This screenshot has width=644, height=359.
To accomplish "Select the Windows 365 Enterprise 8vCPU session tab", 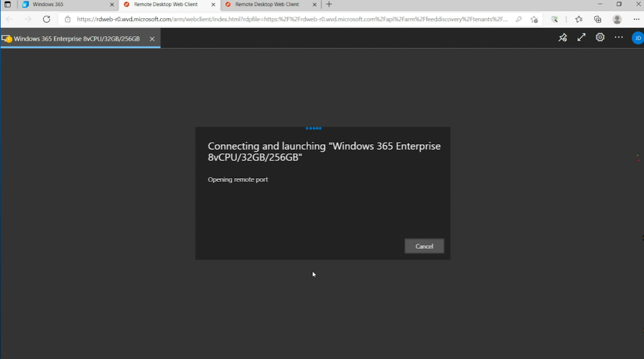I will coord(76,39).
